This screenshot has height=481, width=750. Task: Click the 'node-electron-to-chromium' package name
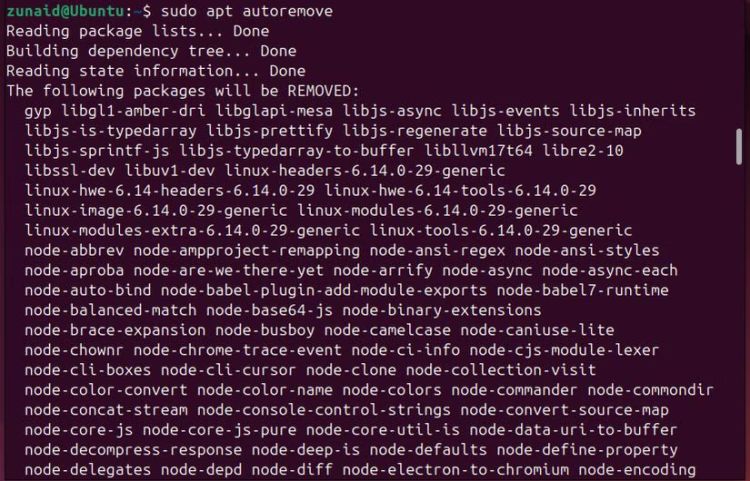(456, 470)
